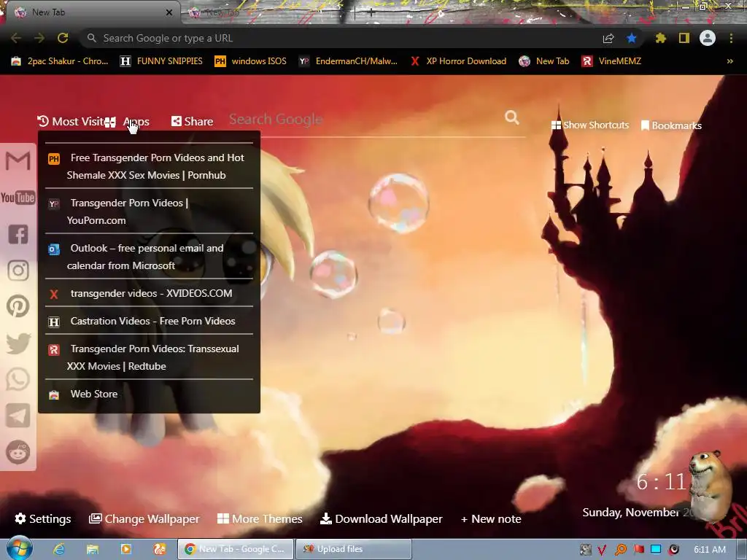Open the Outlook entry in Most Visited
The width and height of the screenshot is (747, 560).
pos(149,257)
